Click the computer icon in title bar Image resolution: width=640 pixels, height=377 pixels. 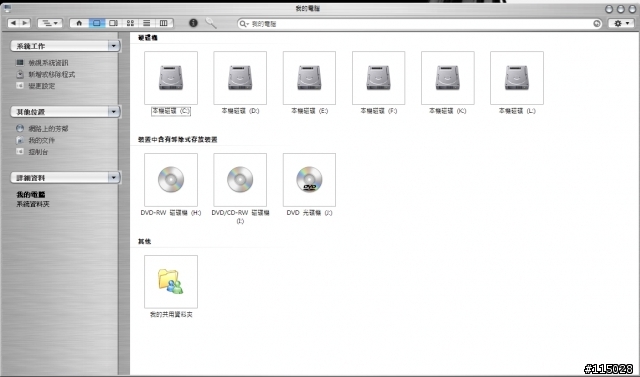(7, 8)
